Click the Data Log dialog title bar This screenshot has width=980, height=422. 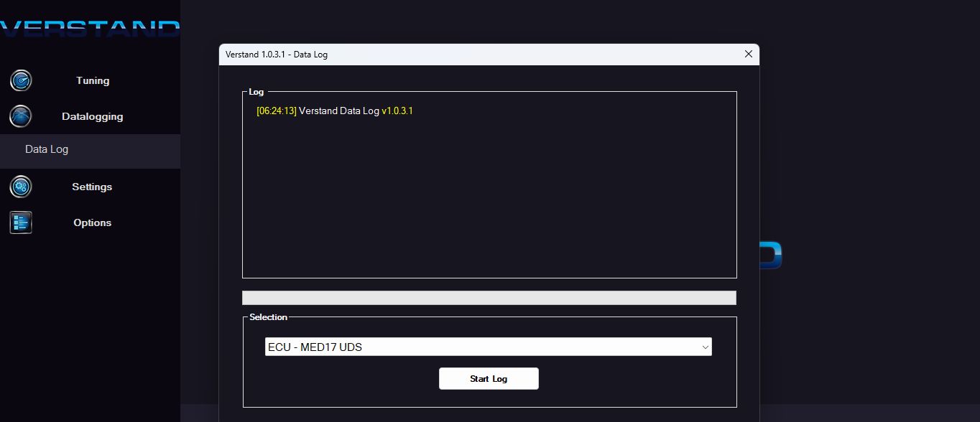[431, 54]
